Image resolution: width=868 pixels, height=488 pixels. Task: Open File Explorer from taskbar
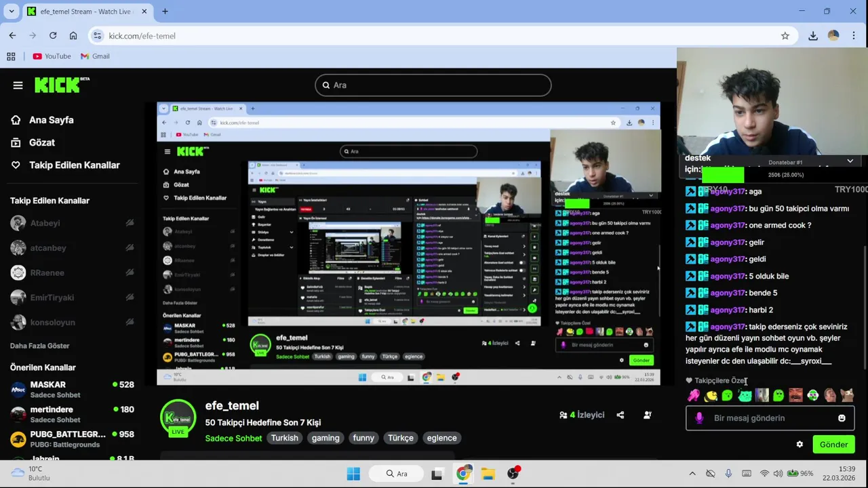(x=488, y=474)
